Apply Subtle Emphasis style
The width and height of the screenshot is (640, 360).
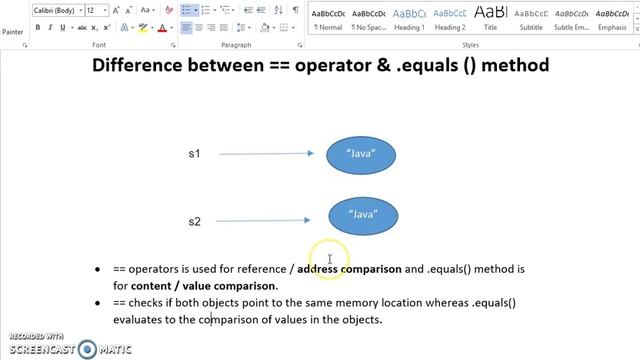(571, 20)
